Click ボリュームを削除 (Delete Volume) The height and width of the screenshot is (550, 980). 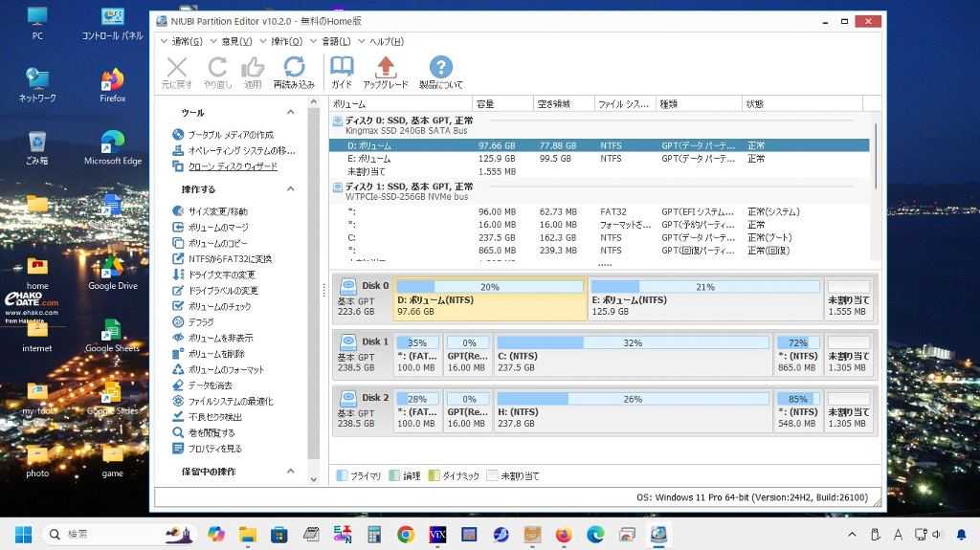pos(216,354)
